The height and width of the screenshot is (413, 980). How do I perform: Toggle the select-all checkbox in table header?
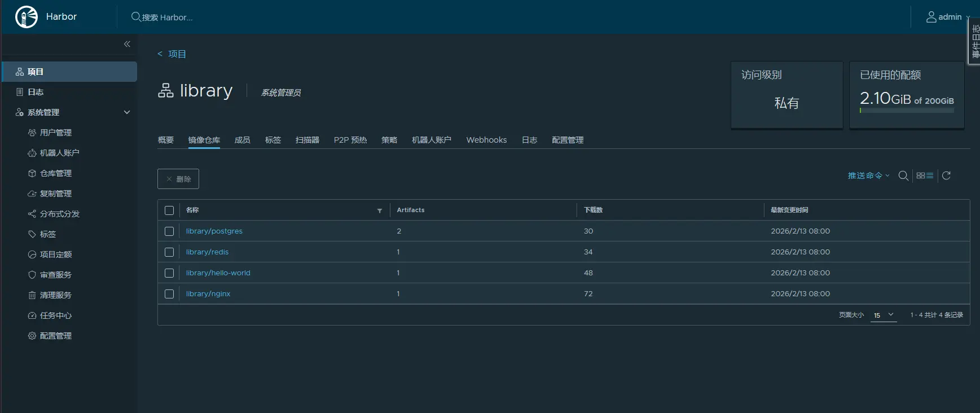click(169, 210)
